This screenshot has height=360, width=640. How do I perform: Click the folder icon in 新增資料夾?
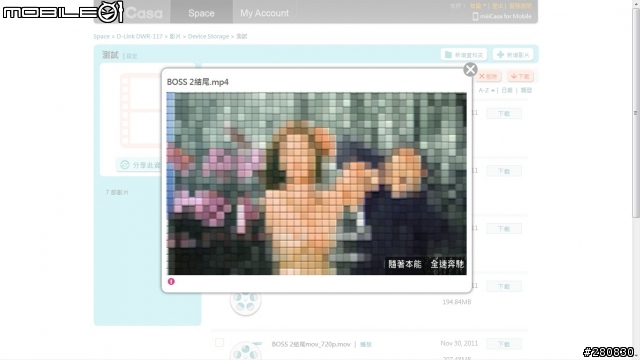pos(448,55)
